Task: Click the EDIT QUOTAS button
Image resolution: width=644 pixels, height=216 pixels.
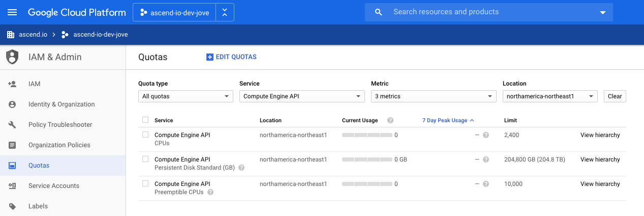Action: (231, 57)
